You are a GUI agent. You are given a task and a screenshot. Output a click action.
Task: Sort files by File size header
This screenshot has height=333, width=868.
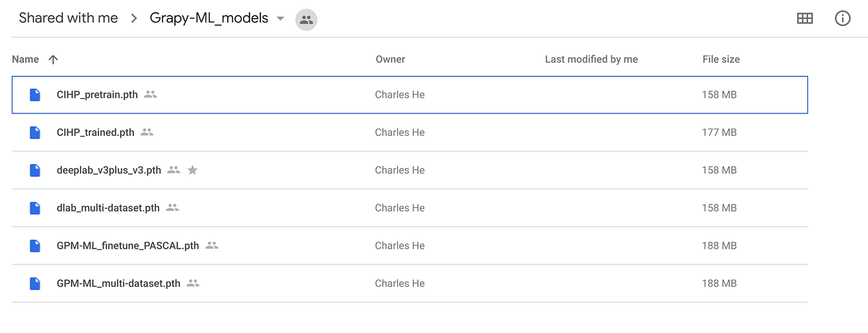point(721,59)
